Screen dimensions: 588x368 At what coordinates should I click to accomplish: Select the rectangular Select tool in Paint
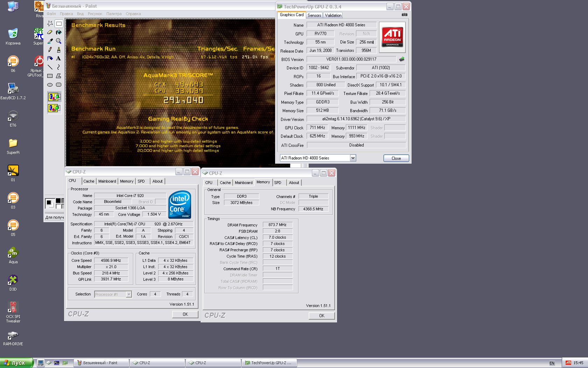pos(59,23)
